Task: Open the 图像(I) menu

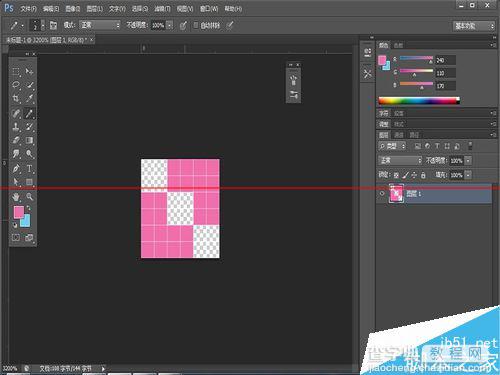Action: [73, 9]
